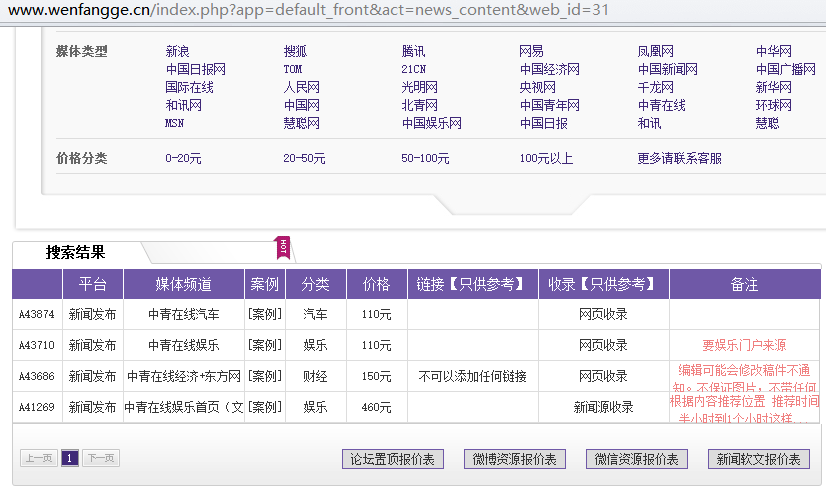Choose 腾讯 in media types
826x489 pixels.
414,51
